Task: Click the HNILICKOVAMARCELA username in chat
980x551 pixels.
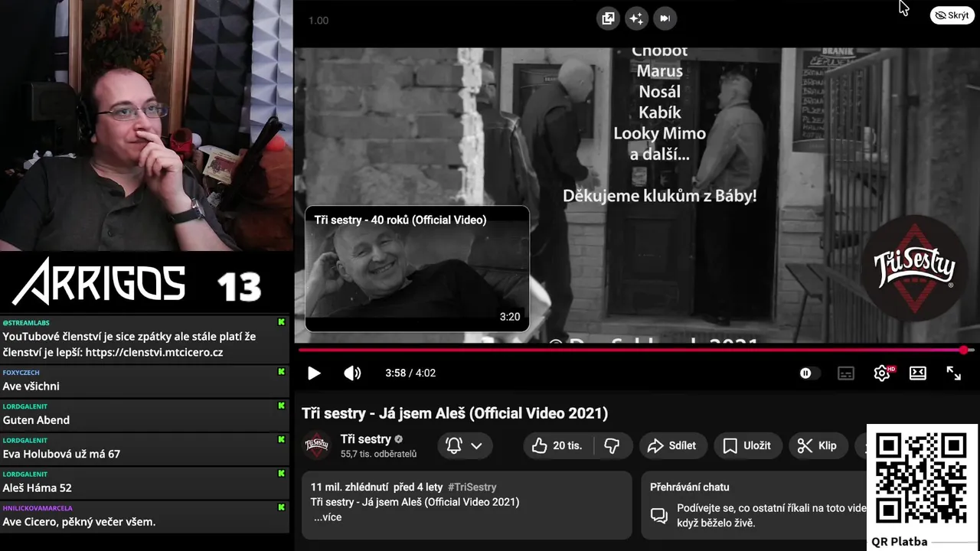Action: (38, 508)
